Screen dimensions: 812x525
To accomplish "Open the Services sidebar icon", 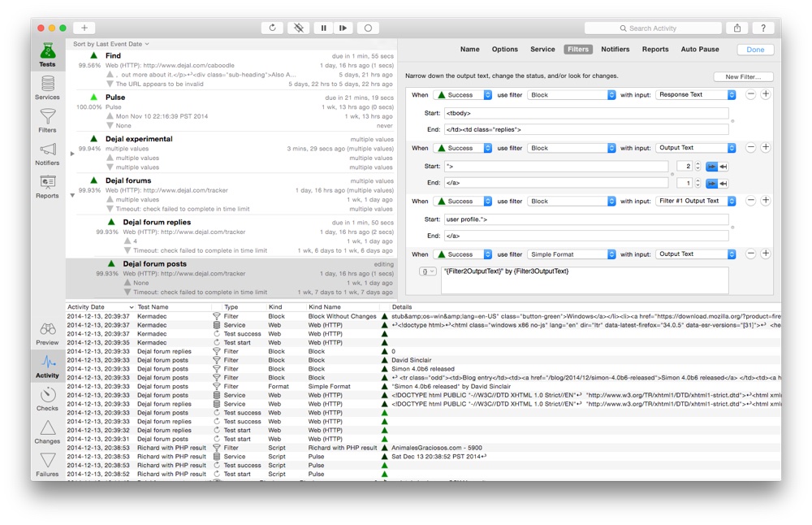I will [x=47, y=88].
